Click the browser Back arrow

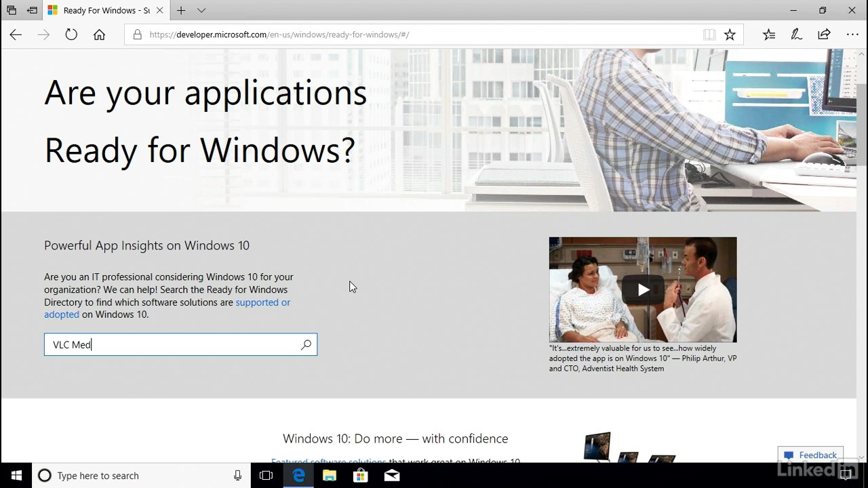click(16, 35)
